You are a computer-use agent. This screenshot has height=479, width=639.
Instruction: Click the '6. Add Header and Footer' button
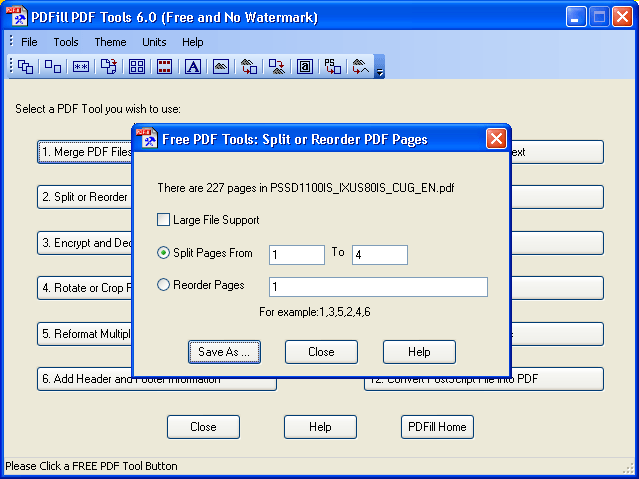[157, 383]
